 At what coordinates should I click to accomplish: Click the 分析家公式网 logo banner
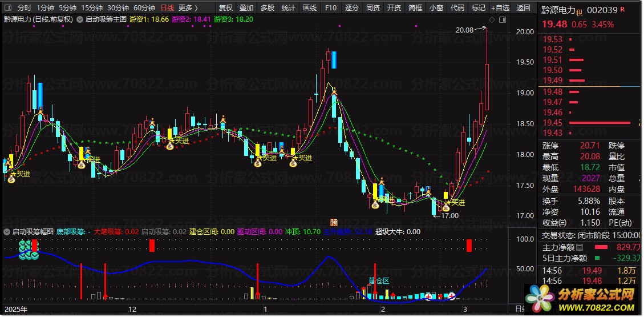[x=582, y=299]
